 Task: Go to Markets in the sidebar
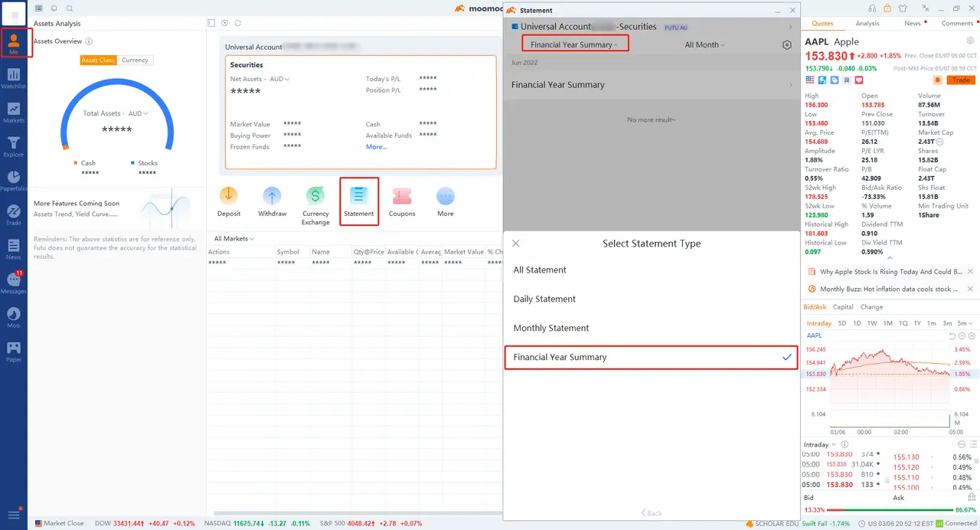14,113
